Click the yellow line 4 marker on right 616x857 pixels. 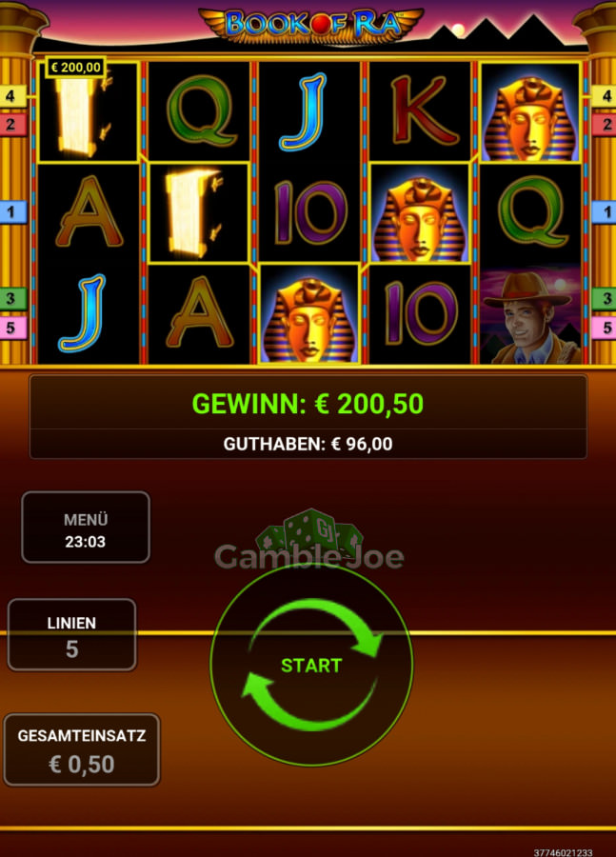coord(604,97)
